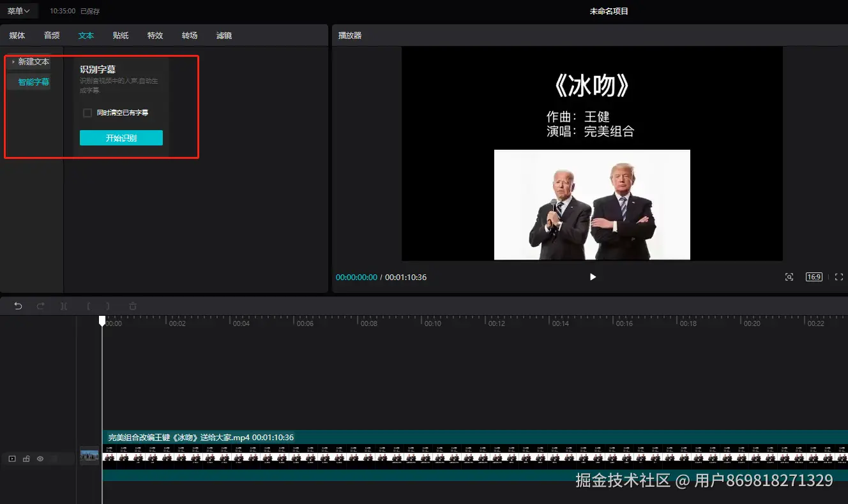Open the 特效 tab
Viewport: 848px width, 504px height.
(x=155, y=36)
